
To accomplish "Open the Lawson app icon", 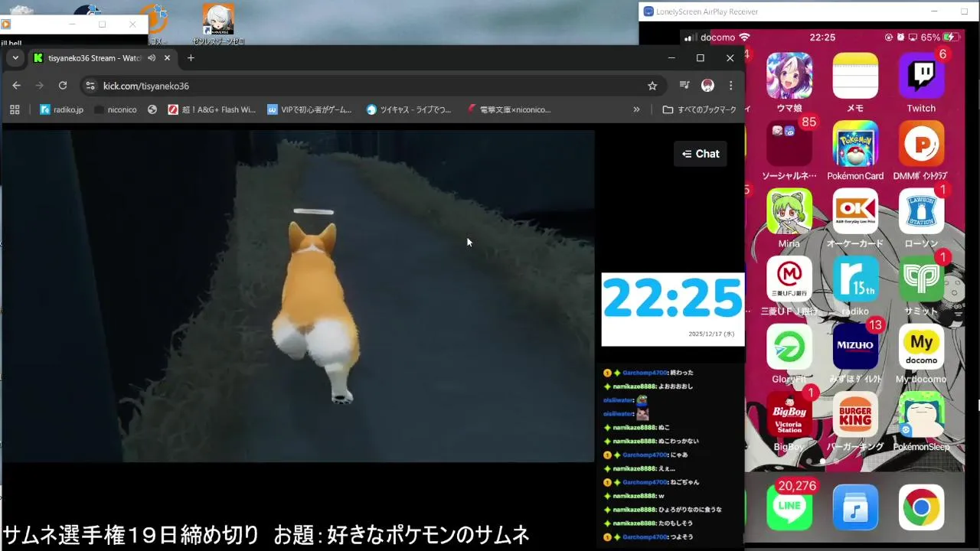I will (x=921, y=210).
